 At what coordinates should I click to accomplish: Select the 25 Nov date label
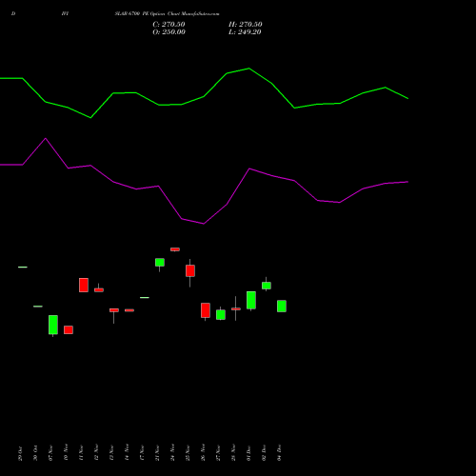[x=188, y=453]
